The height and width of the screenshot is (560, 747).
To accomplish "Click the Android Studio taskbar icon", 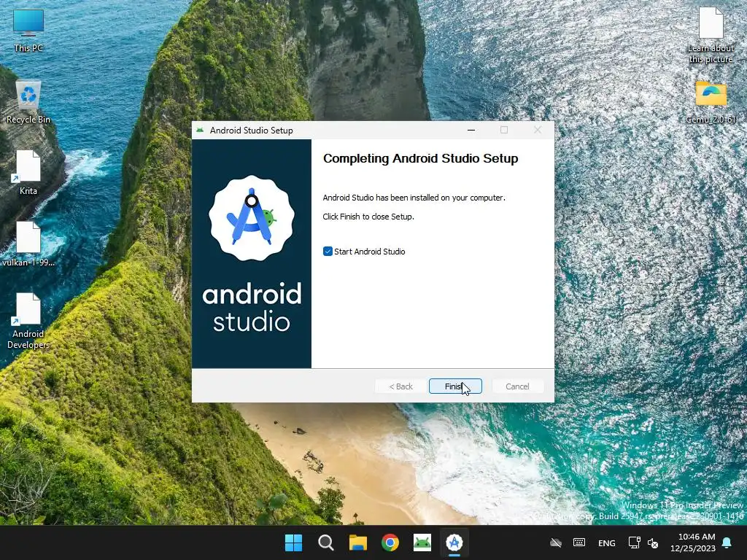I will (x=454, y=542).
